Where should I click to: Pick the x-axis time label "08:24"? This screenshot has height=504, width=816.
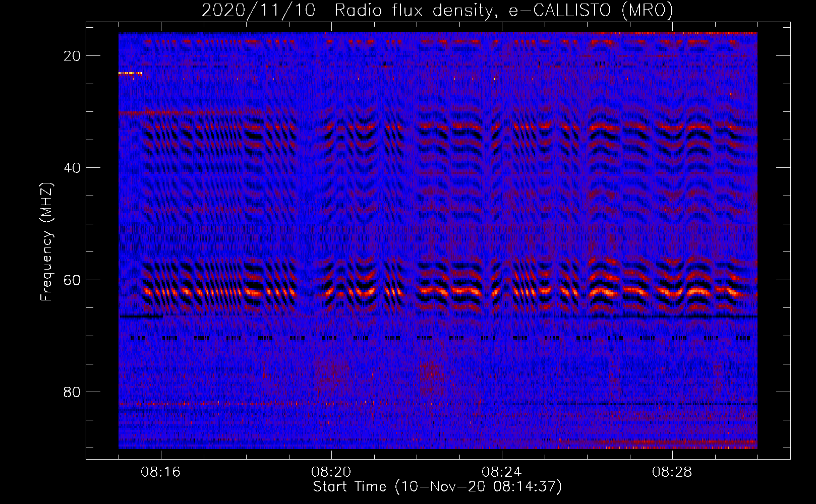(502, 472)
